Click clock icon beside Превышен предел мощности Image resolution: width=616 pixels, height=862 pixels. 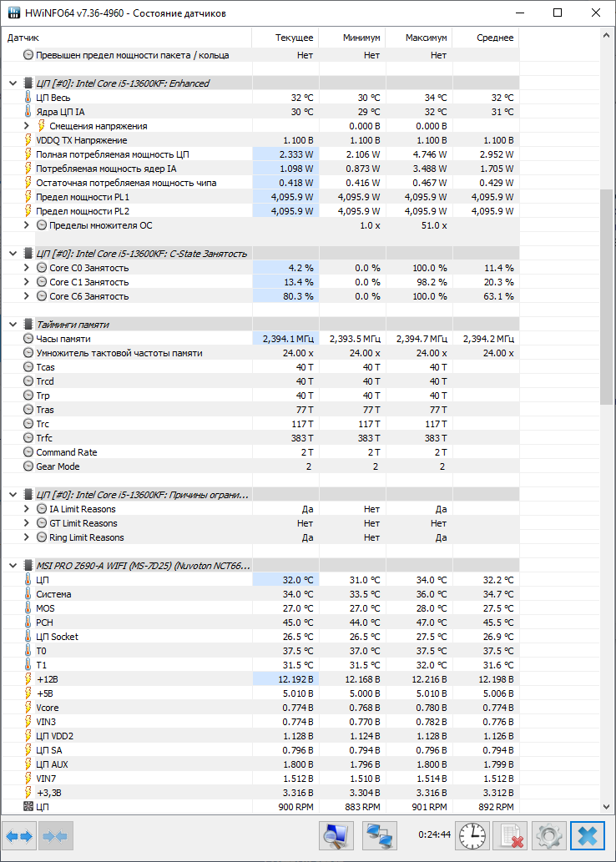click(x=28, y=55)
